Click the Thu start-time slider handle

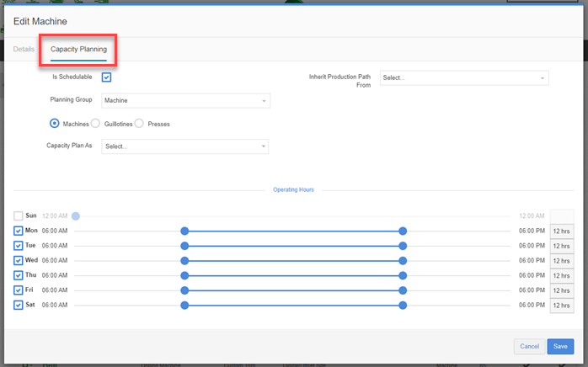(184, 275)
